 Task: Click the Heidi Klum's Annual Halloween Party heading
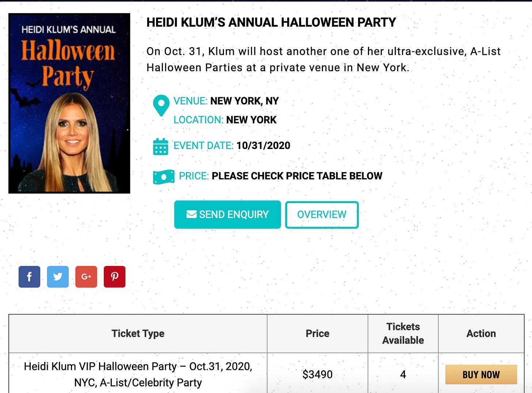pyautogui.click(x=271, y=22)
